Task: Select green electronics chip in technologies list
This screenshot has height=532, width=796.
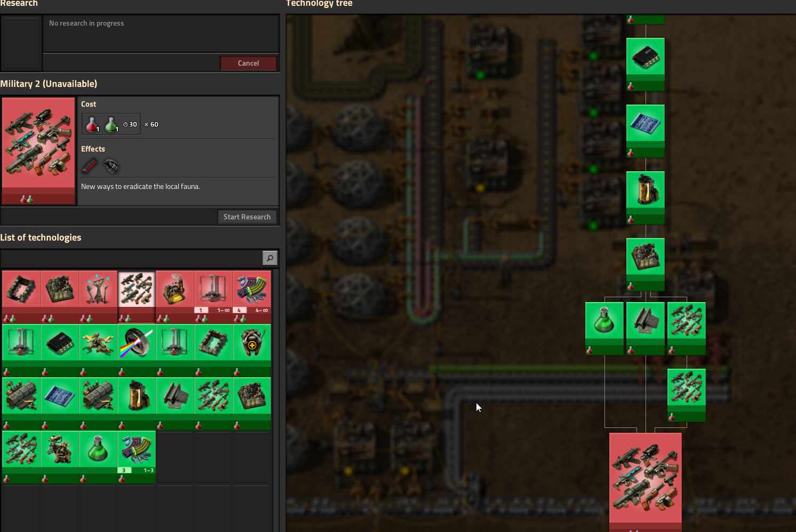Action: point(60,350)
